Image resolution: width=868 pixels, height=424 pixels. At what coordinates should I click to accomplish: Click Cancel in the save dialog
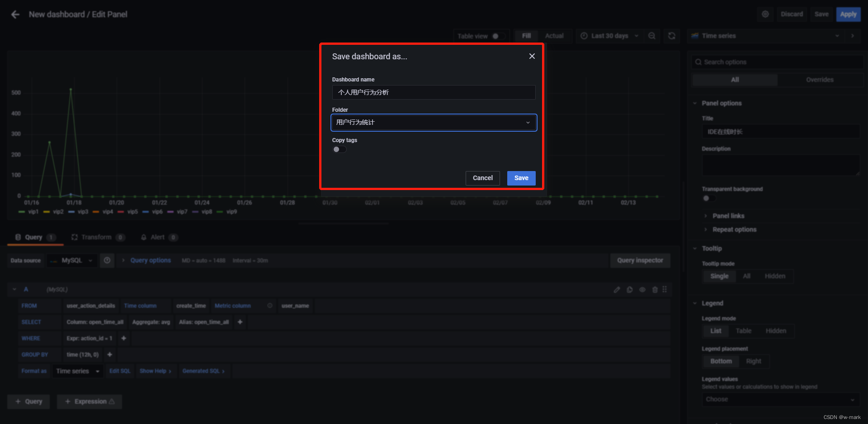click(482, 178)
